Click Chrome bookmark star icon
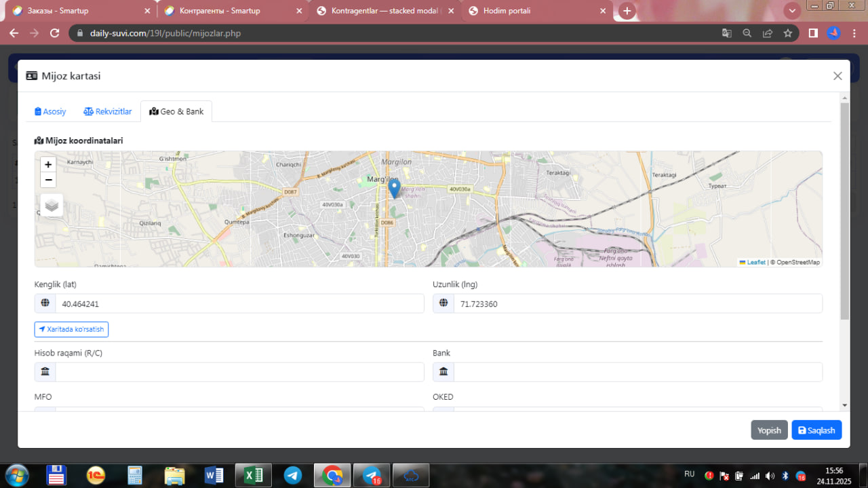Screen dimensions: 868x488 (x=787, y=33)
